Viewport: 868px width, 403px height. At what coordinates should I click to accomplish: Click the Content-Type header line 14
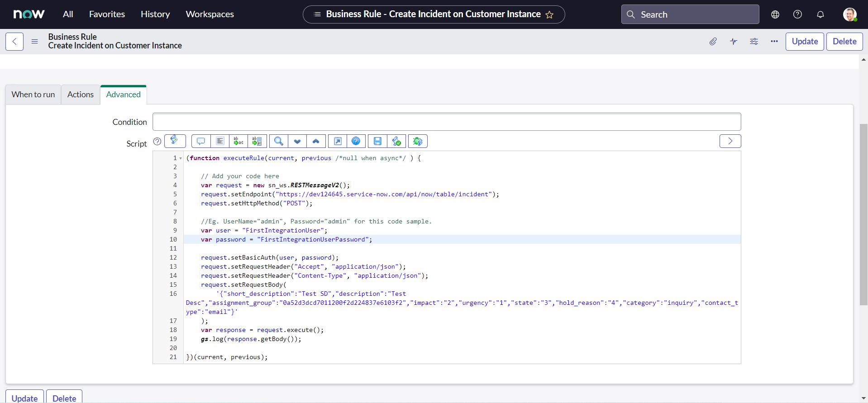(315, 276)
